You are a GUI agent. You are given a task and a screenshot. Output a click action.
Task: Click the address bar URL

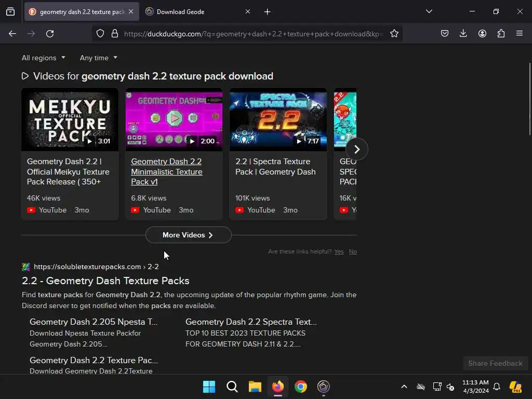(x=253, y=34)
